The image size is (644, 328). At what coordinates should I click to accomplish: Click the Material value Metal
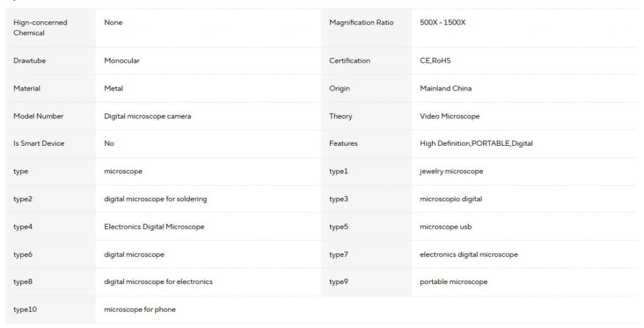[113, 88]
